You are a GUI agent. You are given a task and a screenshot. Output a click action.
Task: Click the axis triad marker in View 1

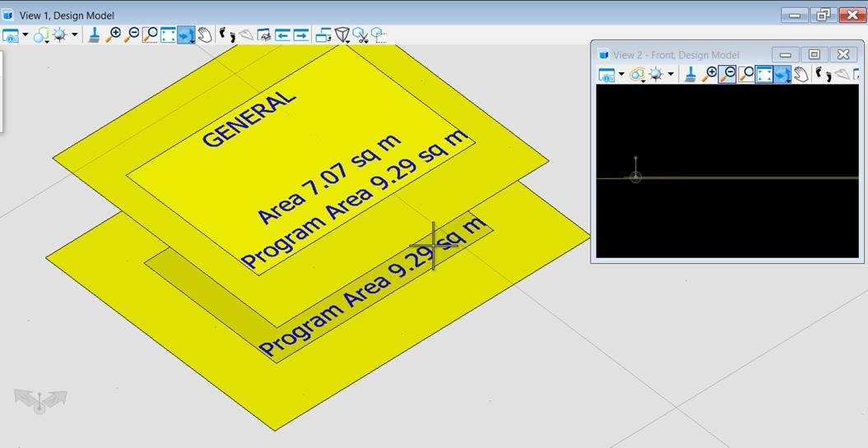pos(40,401)
